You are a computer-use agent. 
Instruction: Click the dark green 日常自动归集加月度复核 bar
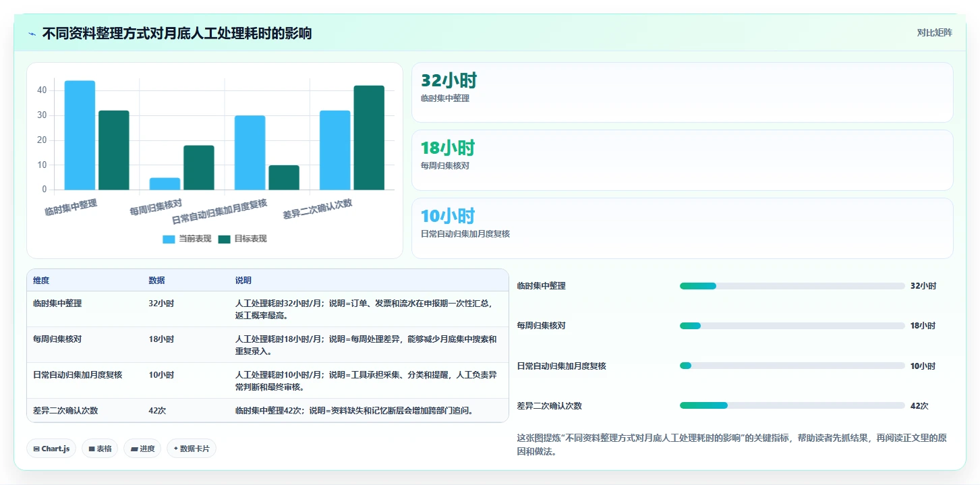(x=284, y=177)
